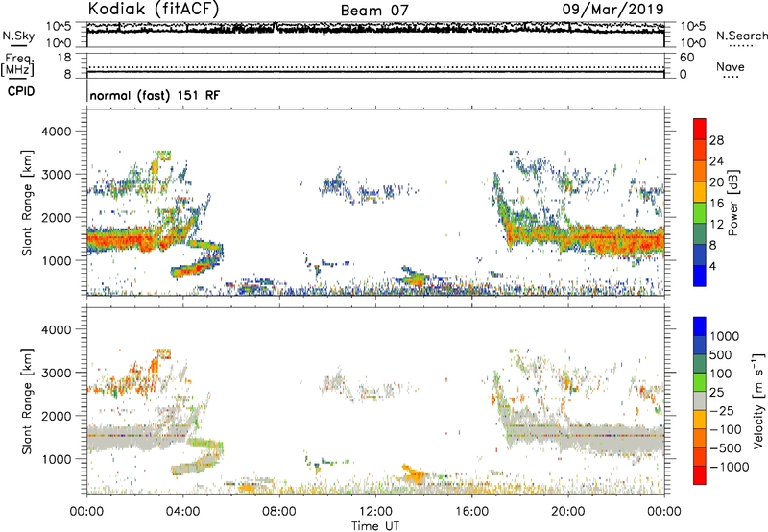Click the '1000' tick on the velocity colorbar
This screenshot has width=768, height=532.
coord(724,336)
